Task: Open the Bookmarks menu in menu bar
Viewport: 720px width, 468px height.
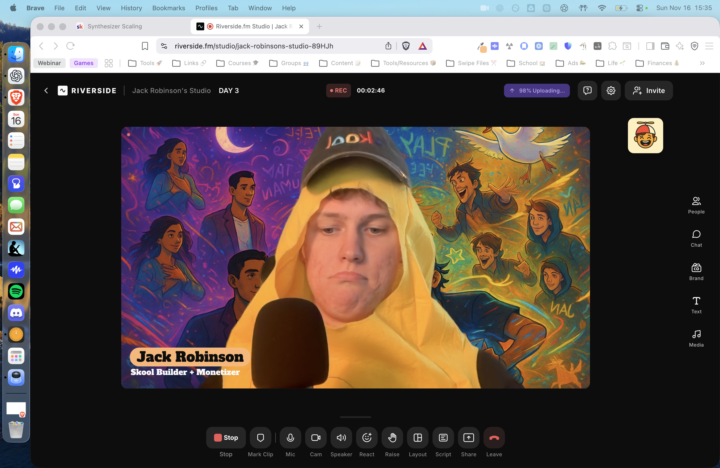Action: (x=168, y=7)
